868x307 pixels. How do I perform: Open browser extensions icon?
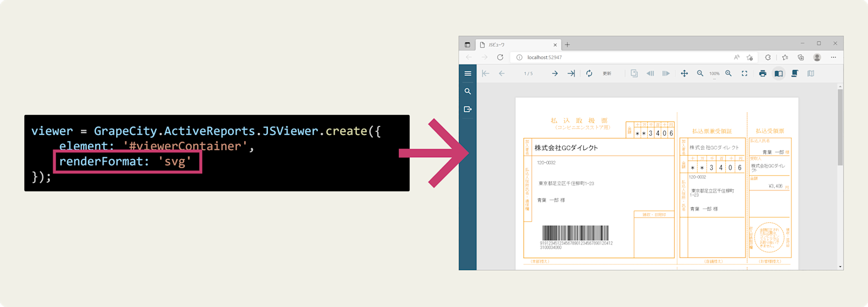pos(768,57)
